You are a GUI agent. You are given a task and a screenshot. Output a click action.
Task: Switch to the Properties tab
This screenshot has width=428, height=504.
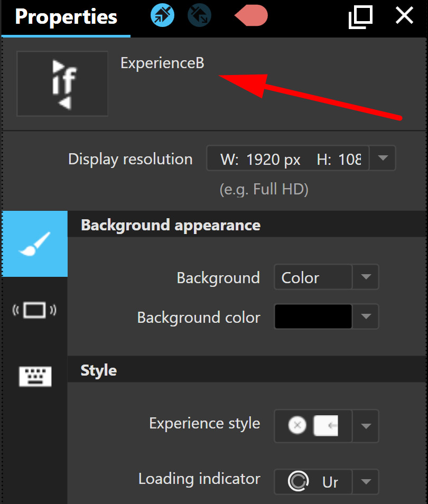(66, 17)
